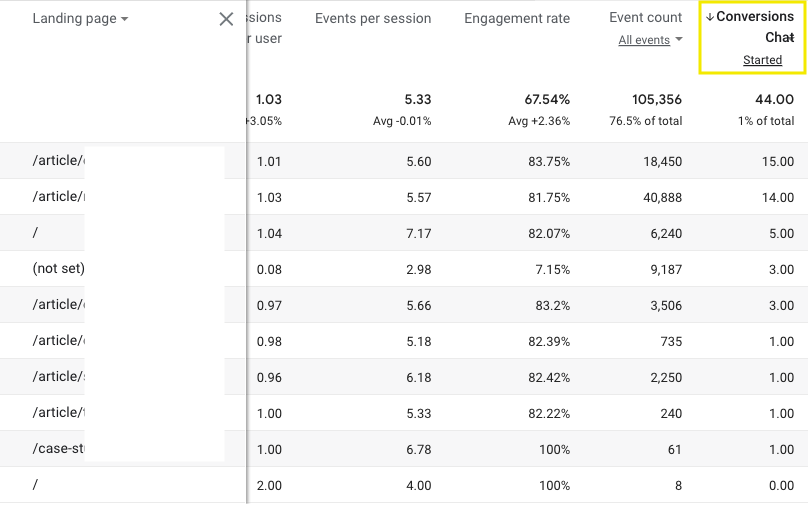The image size is (808, 505).
Task: Select the (not set) landing page row
Action: tap(59, 269)
